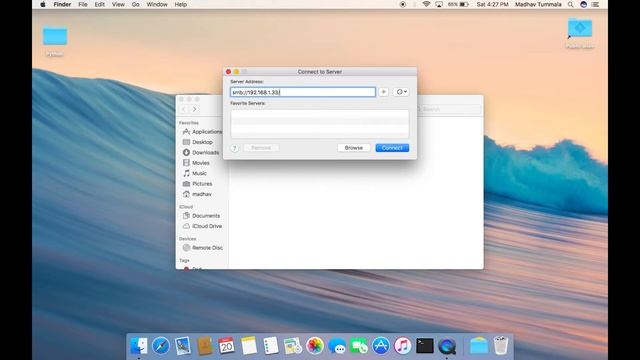Open Notes from the Dock
This screenshot has width=640, height=360.
coord(249,346)
